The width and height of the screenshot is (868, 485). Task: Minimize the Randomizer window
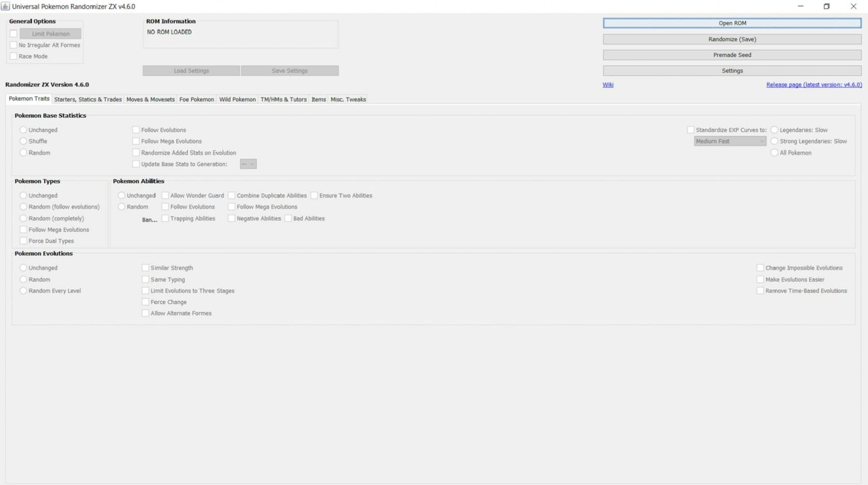click(800, 7)
